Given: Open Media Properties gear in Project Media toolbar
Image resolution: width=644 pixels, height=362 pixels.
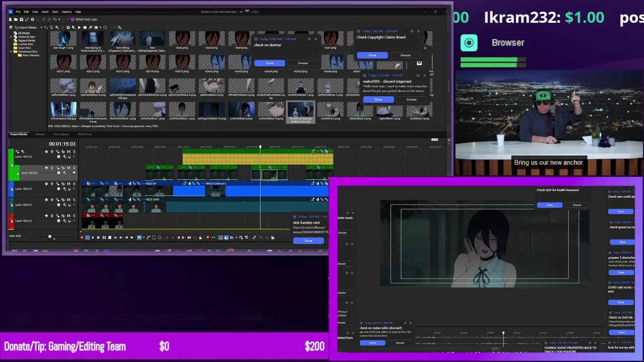Looking at the screenshot, I should point(68,28).
